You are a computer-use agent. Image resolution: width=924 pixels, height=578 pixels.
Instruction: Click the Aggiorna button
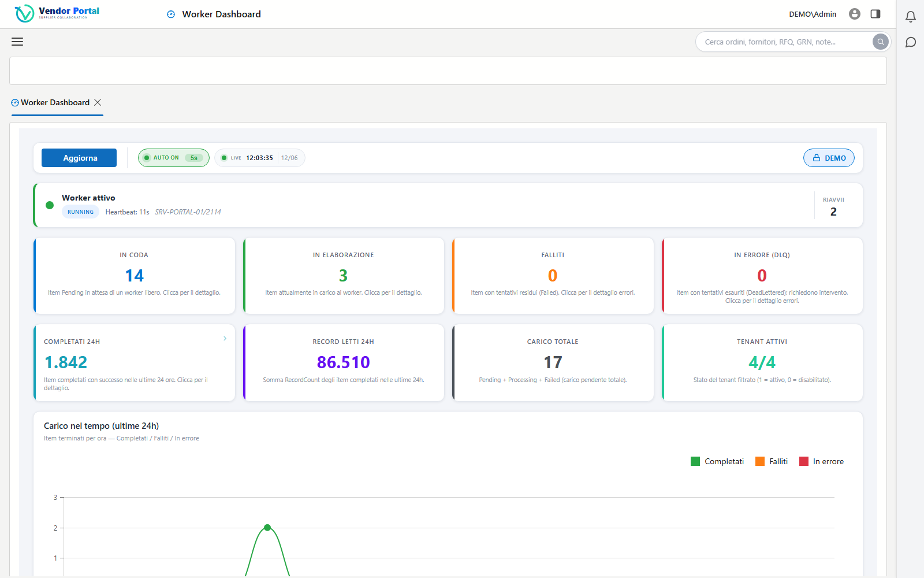(79, 158)
